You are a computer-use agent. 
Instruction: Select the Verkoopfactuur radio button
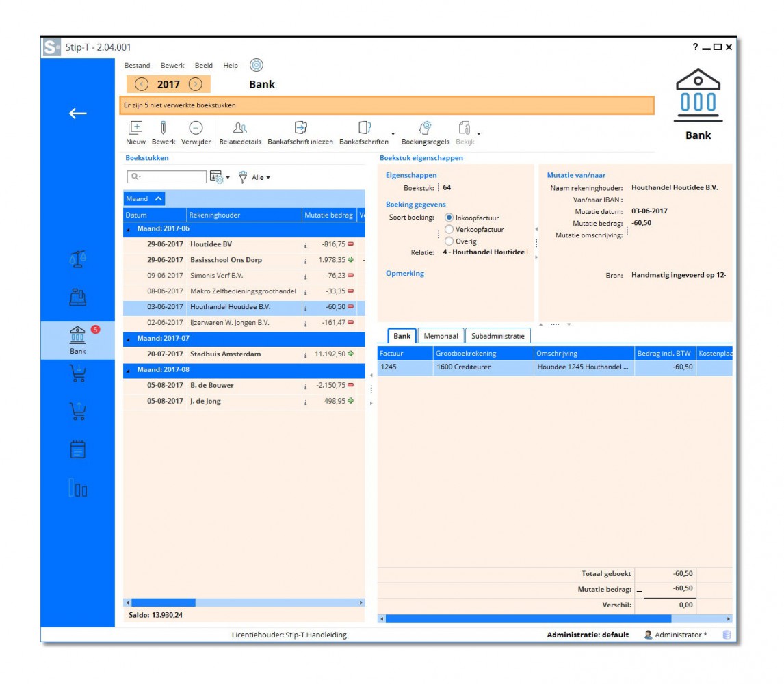[x=449, y=229]
